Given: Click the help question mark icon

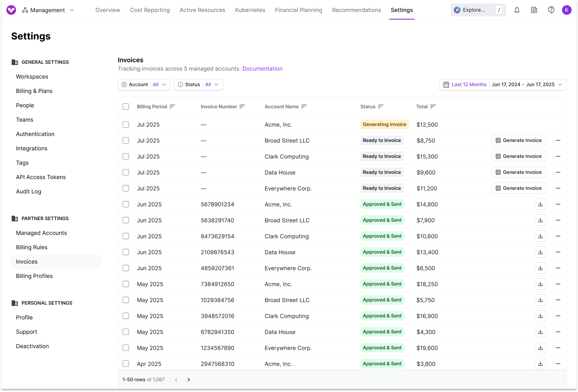Looking at the screenshot, I should pos(551,10).
